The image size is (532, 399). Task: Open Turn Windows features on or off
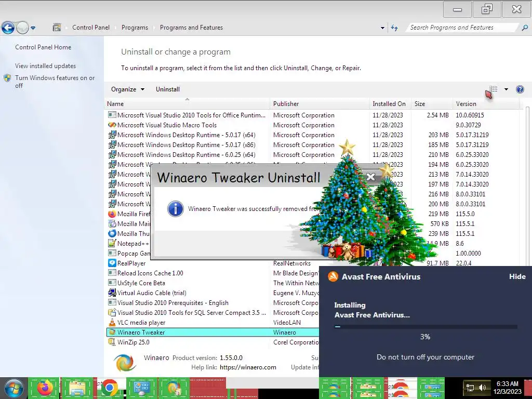pyautogui.click(x=55, y=82)
